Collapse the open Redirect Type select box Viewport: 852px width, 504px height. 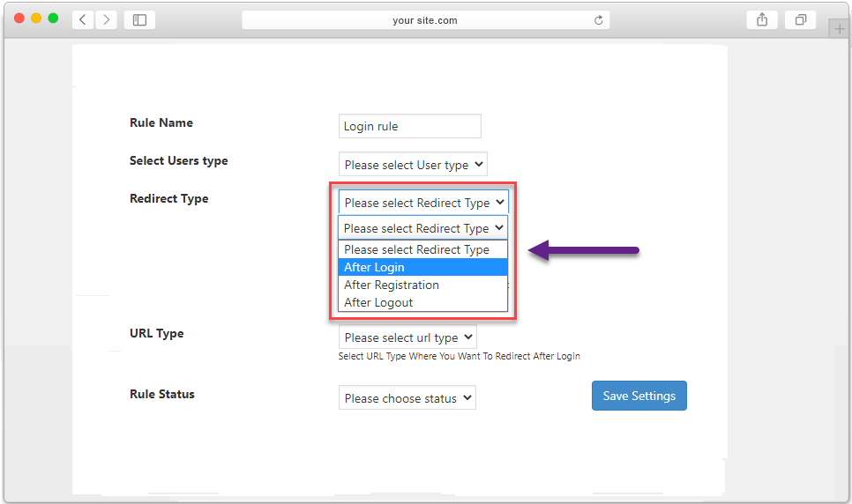(422, 228)
